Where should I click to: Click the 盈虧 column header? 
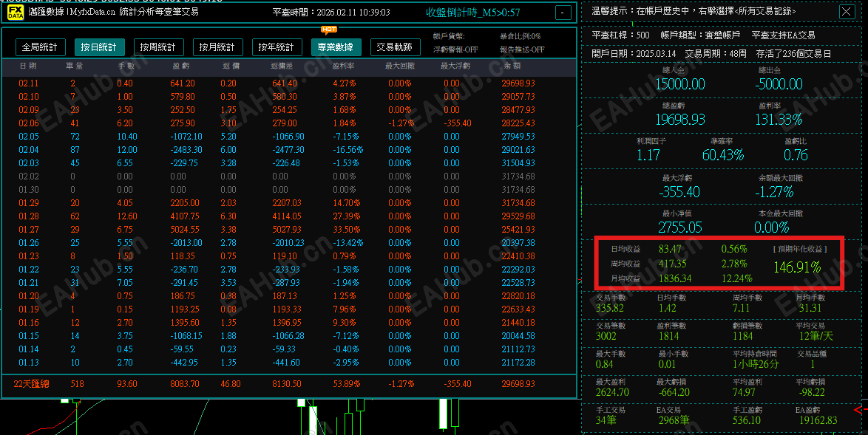pyautogui.click(x=181, y=66)
